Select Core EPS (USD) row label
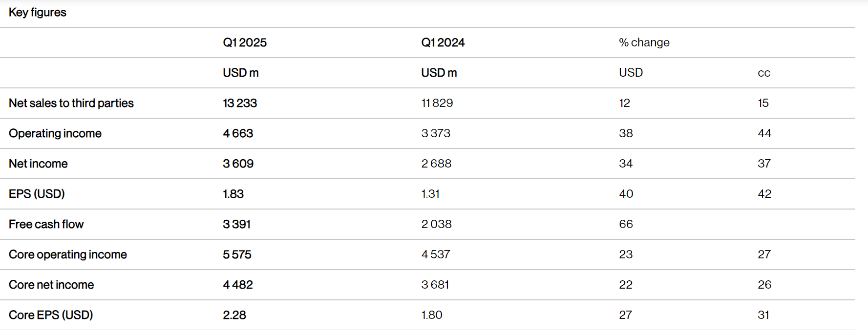This screenshot has height=336, width=868. [51, 315]
